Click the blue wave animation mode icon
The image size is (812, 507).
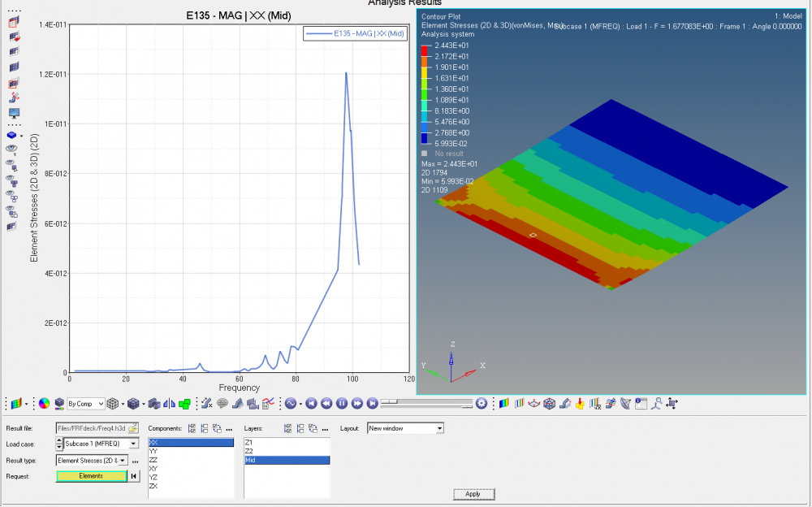pos(291,403)
